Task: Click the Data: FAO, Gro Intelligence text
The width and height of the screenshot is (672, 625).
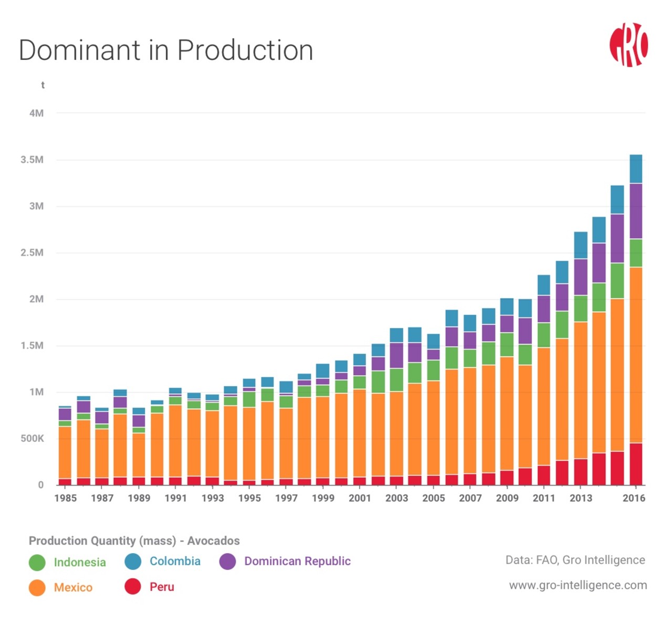Action: pyautogui.click(x=575, y=560)
